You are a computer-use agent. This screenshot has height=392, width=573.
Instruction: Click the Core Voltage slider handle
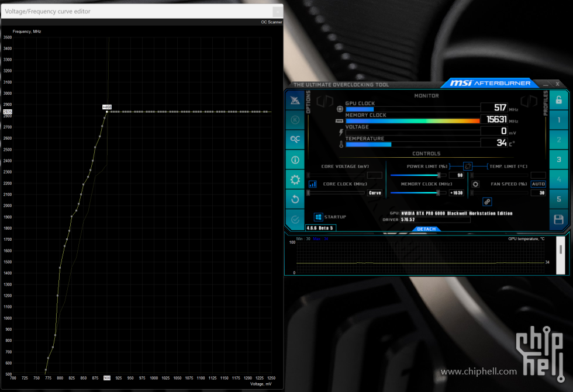point(309,175)
